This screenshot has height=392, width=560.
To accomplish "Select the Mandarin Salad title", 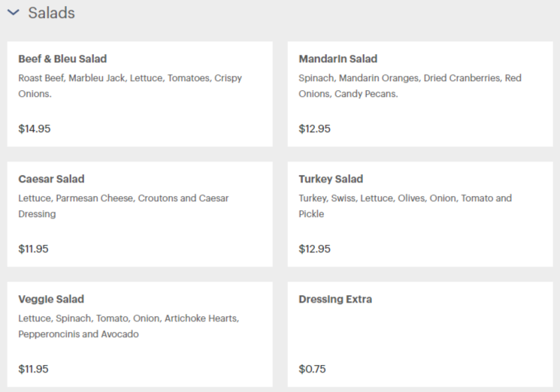I will 338,59.
